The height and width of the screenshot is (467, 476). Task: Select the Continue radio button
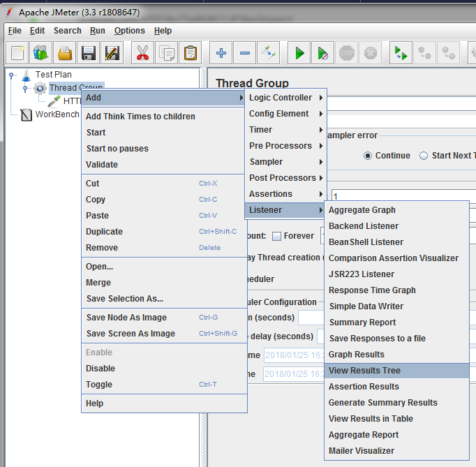[368, 156]
